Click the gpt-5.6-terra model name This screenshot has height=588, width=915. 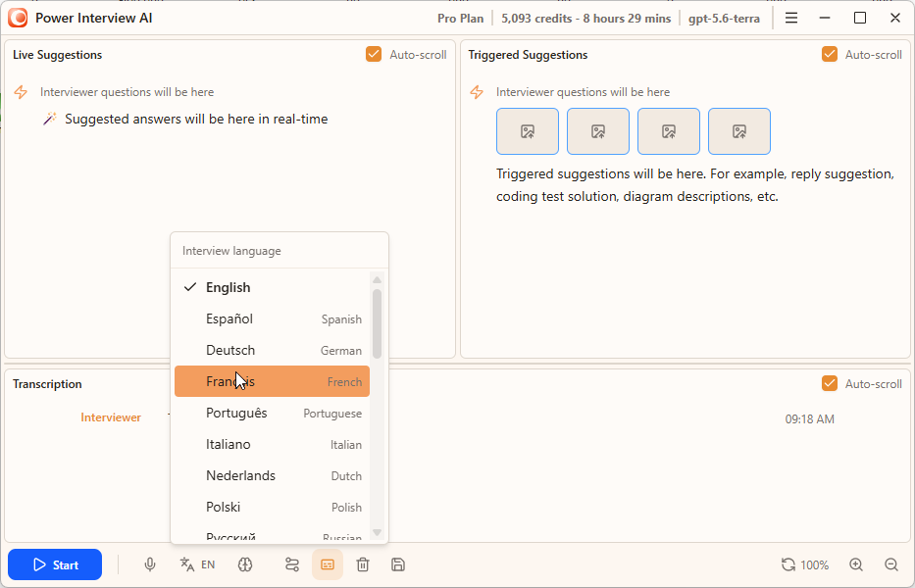click(724, 18)
